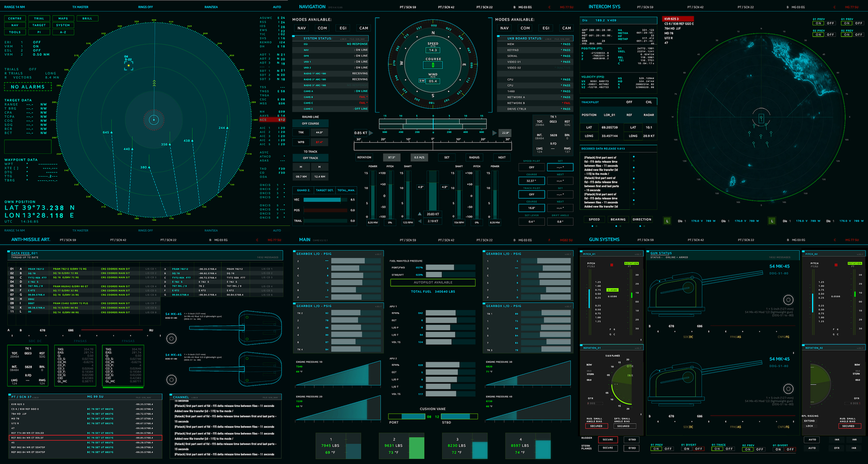Turn off 01 TRACE
Screen dimensions: 868x464
tap(729, 449)
